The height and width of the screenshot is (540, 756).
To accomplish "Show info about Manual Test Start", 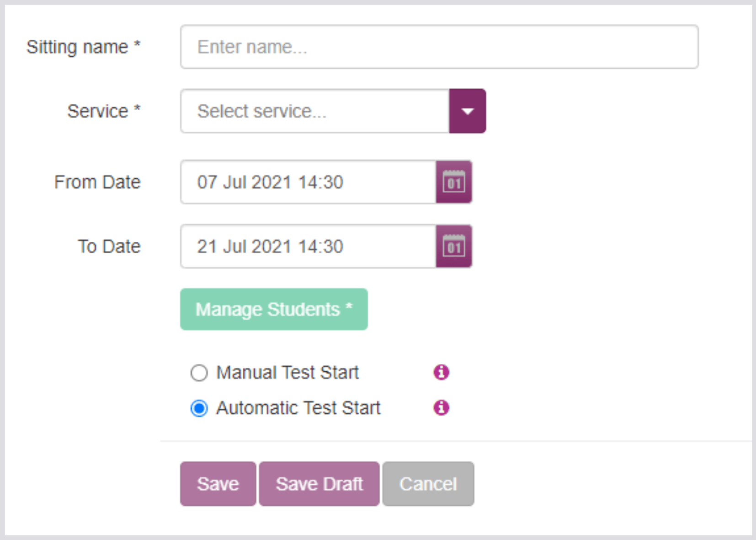I will [441, 372].
